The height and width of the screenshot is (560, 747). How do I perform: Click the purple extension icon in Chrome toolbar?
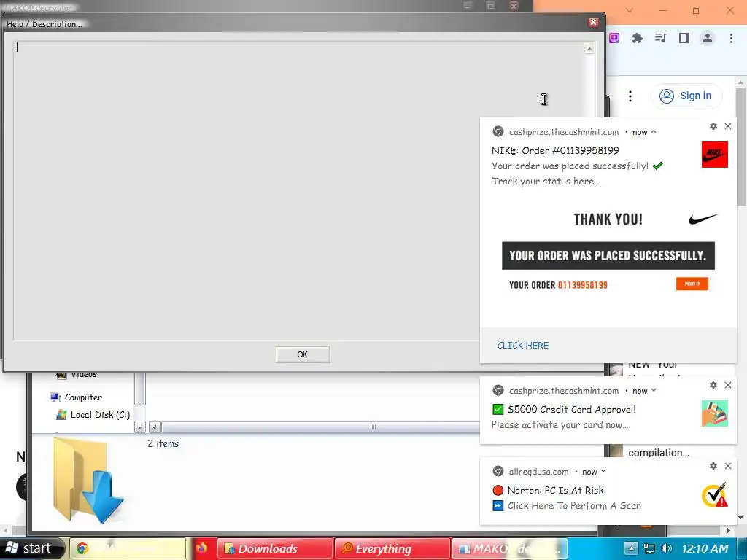click(x=614, y=38)
